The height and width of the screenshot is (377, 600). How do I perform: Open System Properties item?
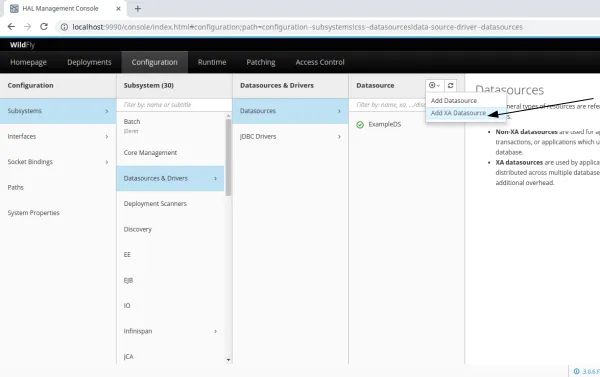58,213
